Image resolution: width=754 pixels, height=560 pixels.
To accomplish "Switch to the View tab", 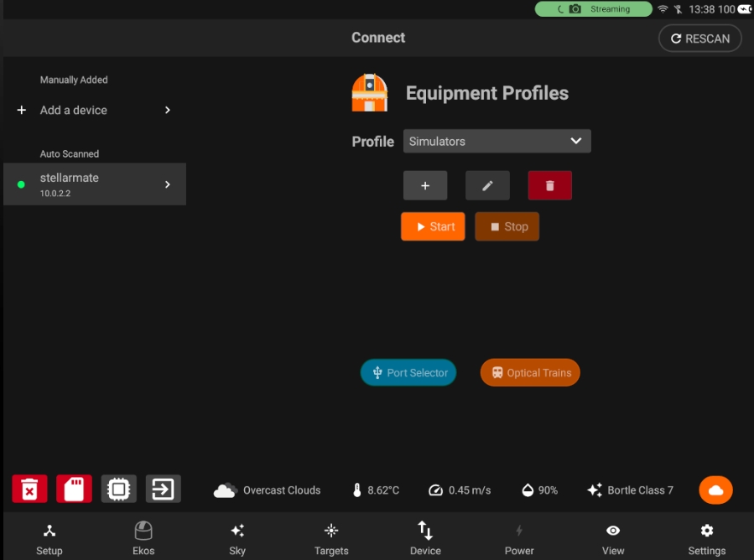I will click(613, 539).
